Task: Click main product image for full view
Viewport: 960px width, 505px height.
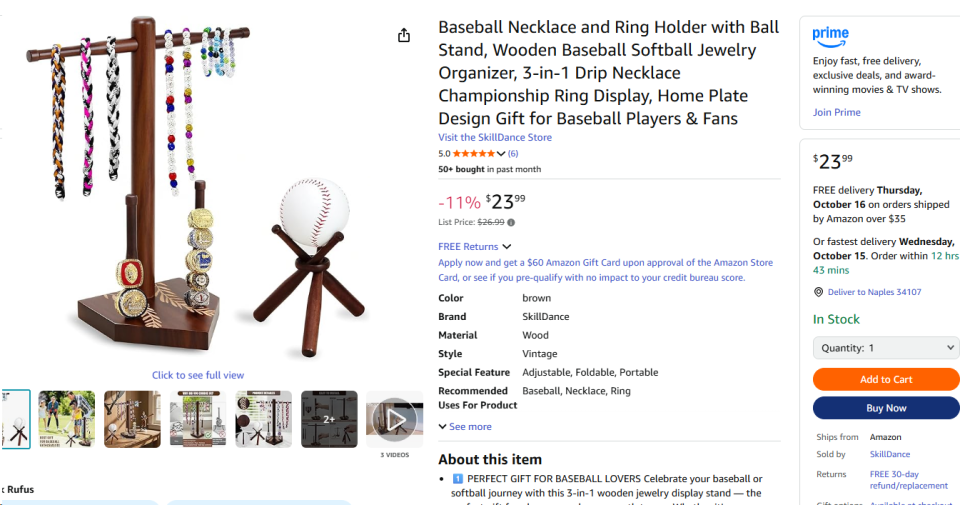Action: [197, 190]
